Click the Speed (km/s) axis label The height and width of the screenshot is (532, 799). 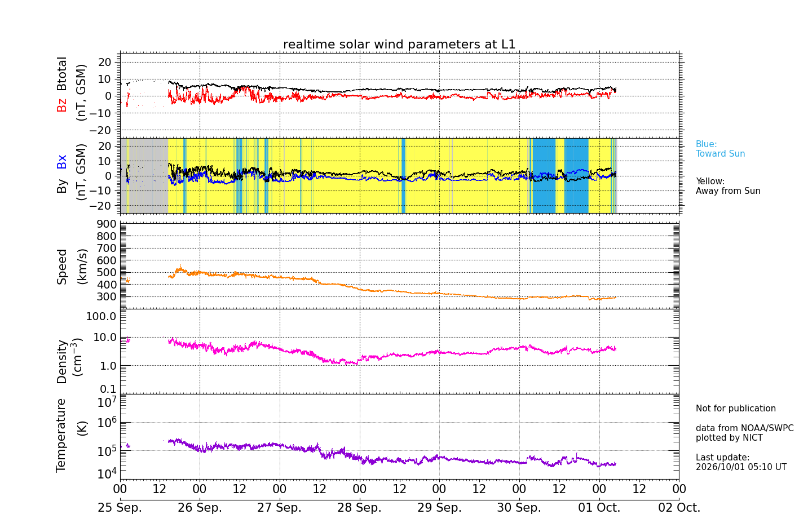(72, 266)
